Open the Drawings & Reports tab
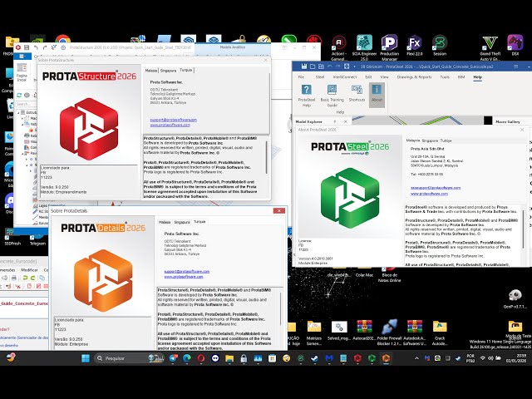Viewport: 532px width, 399px height. [414, 77]
